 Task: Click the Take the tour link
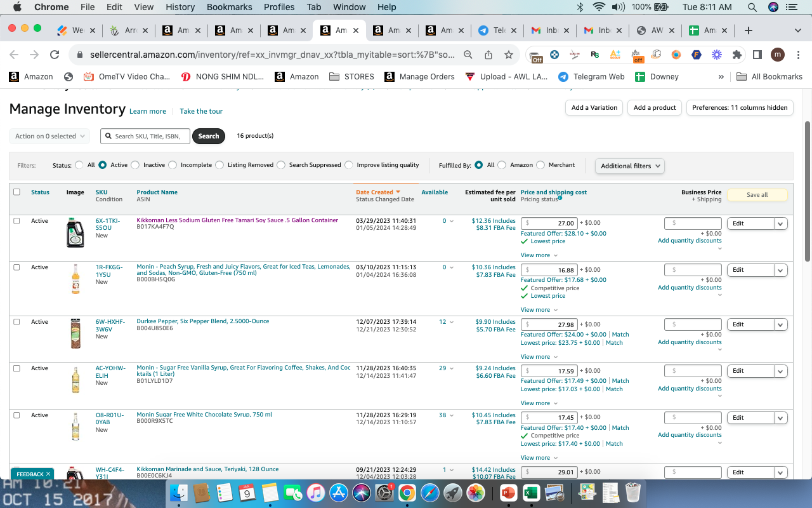201,111
